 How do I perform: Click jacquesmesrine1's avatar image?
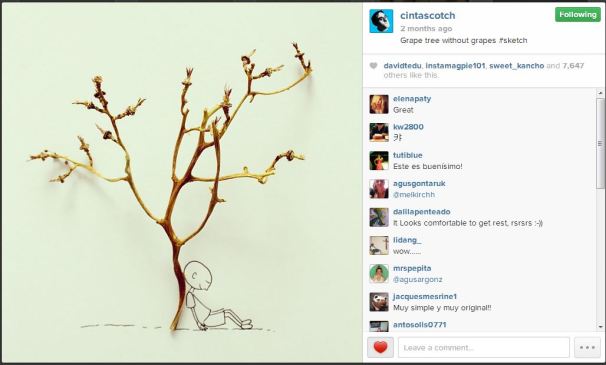pyautogui.click(x=379, y=302)
